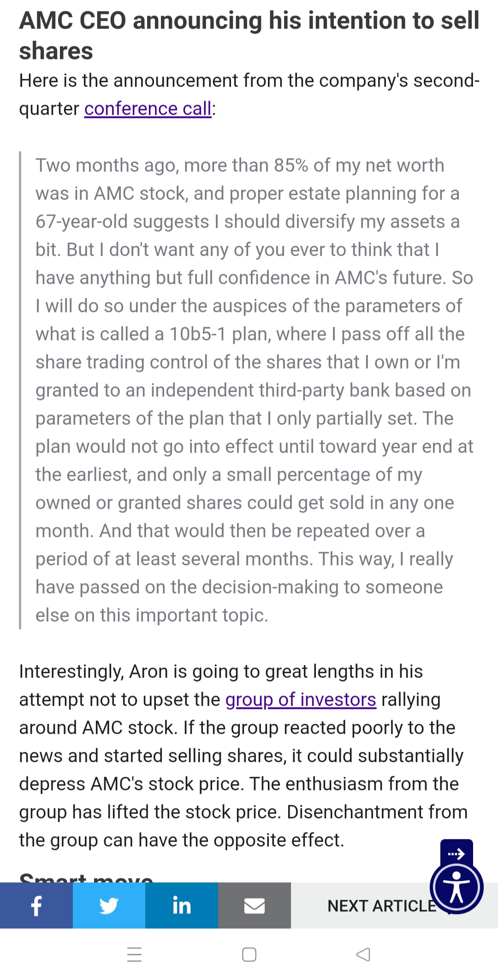498x980 pixels.
Task: Open Android recent apps view
Action: pos(134,954)
